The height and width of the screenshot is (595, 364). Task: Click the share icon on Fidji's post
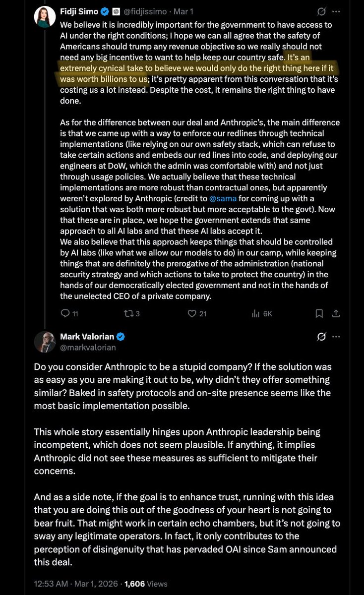tap(336, 313)
